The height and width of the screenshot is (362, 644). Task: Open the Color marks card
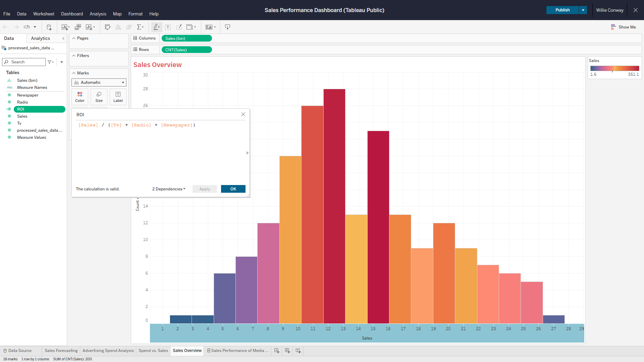(x=80, y=97)
